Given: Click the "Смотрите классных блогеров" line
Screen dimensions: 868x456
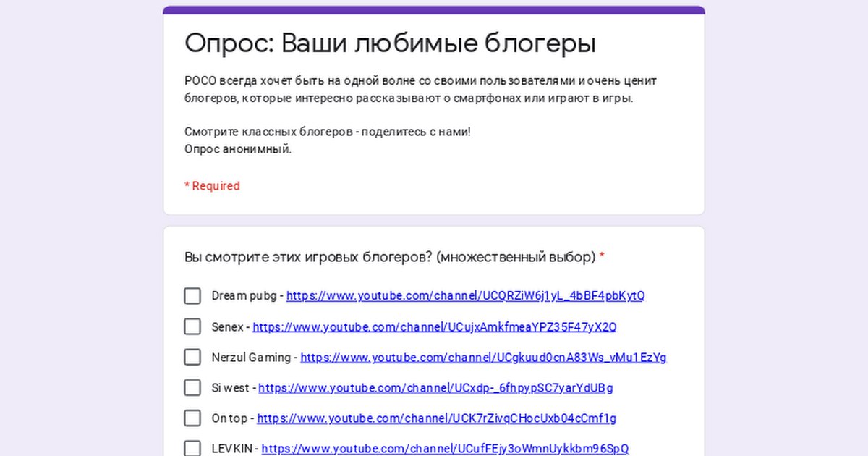Looking at the screenshot, I should (x=328, y=132).
